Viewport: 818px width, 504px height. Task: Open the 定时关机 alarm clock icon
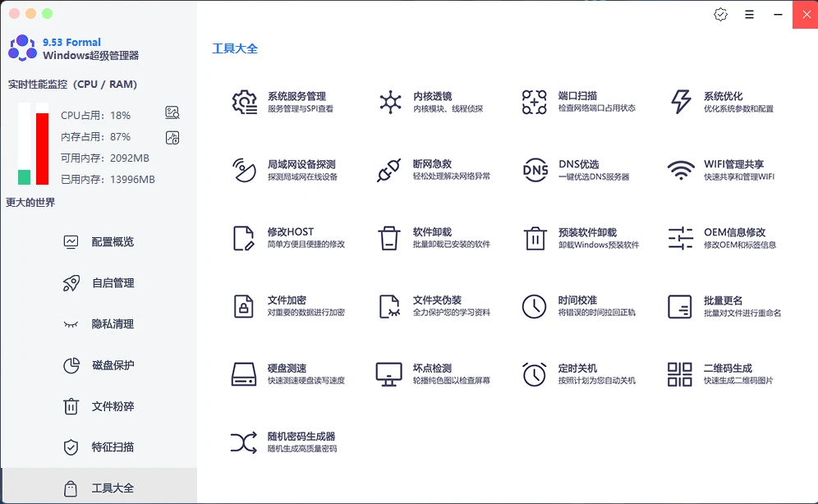click(534, 374)
